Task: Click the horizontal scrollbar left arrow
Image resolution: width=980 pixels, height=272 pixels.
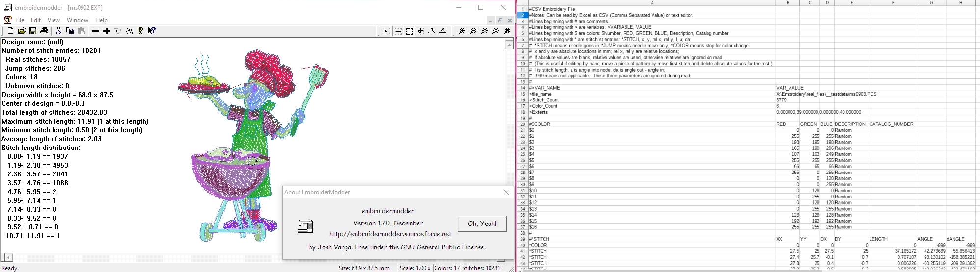Action: [8, 257]
